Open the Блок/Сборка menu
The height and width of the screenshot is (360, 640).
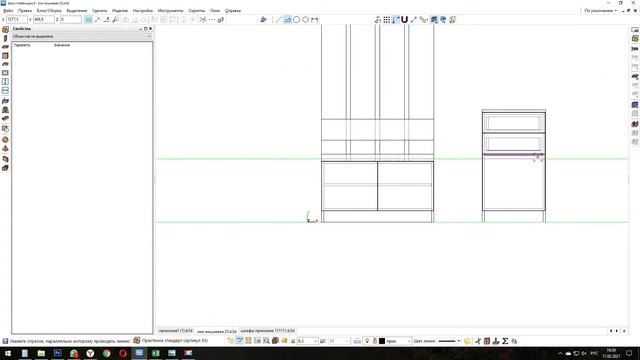click(x=49, y=11)
